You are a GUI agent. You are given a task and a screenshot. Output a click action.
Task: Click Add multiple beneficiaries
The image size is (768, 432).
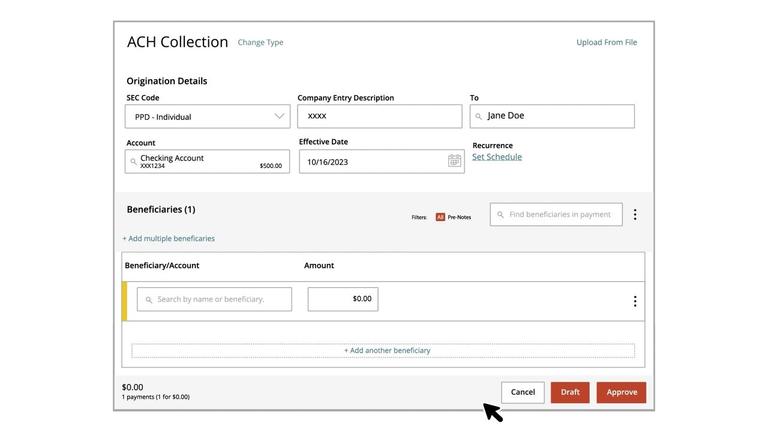(x=168, y=239)
